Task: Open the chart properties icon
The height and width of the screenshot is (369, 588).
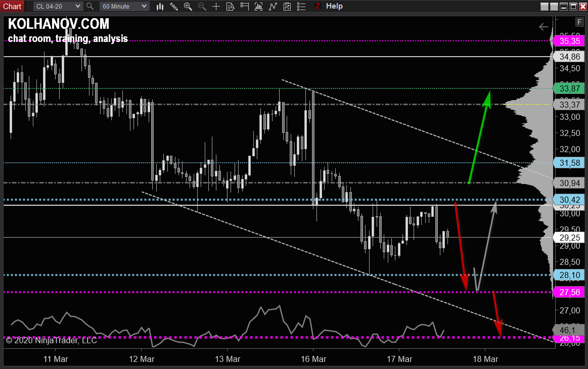Action: (287, 7)
